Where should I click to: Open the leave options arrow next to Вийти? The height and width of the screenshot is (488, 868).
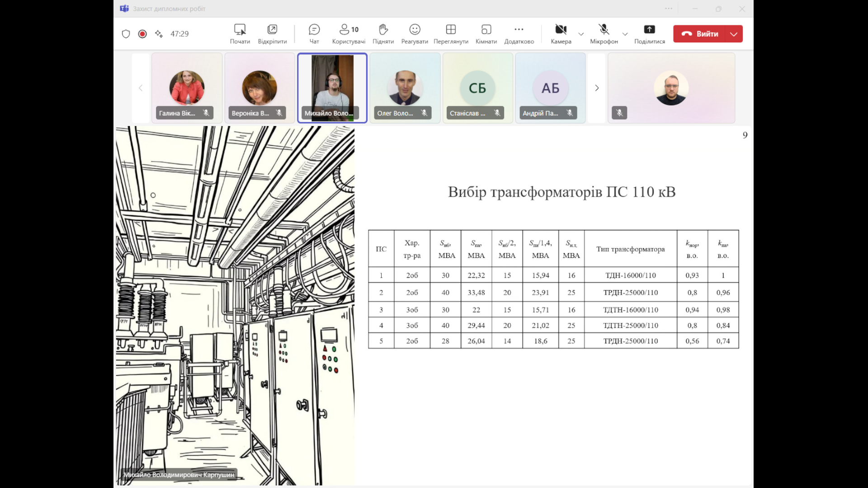click(734, 34)
